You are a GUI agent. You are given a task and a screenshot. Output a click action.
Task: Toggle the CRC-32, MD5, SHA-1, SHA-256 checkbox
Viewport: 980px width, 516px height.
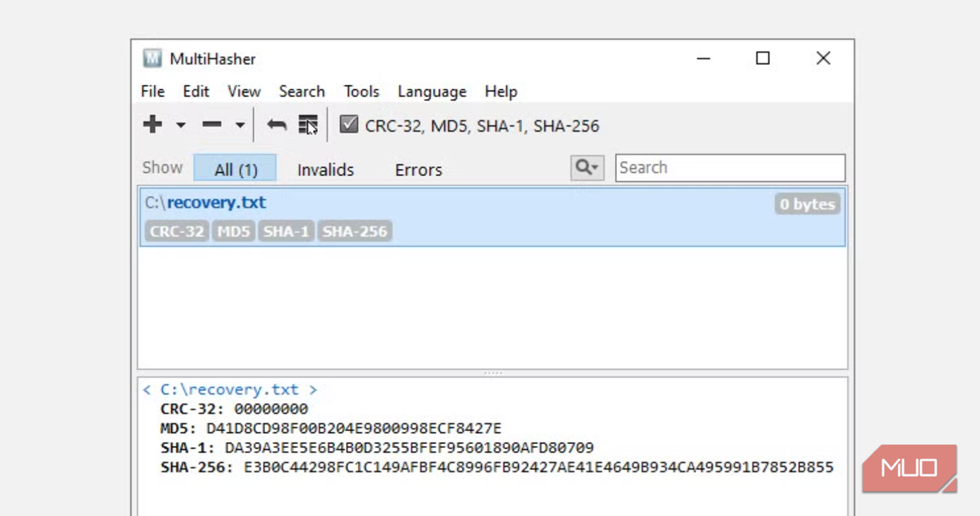349,124
